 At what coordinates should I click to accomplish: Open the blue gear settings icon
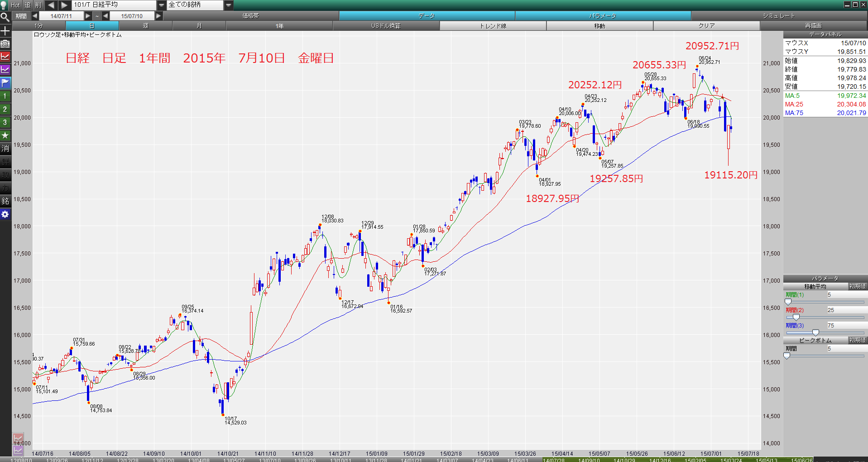5,214
